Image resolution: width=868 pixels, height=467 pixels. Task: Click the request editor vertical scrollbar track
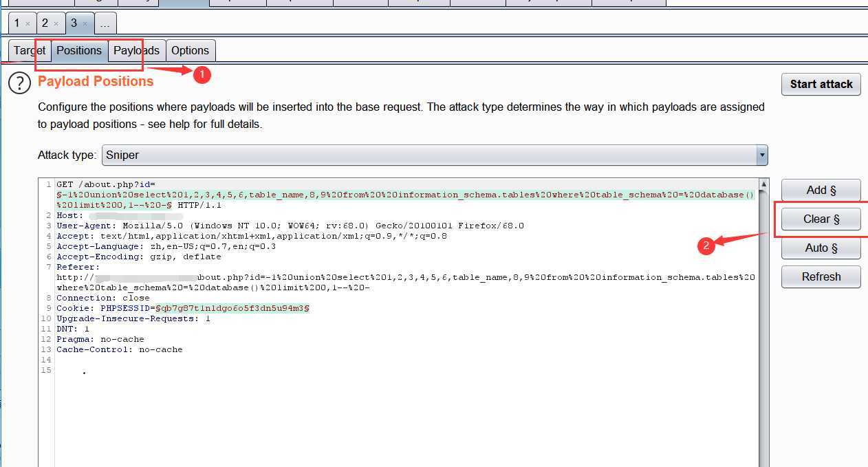coord(763,328)
